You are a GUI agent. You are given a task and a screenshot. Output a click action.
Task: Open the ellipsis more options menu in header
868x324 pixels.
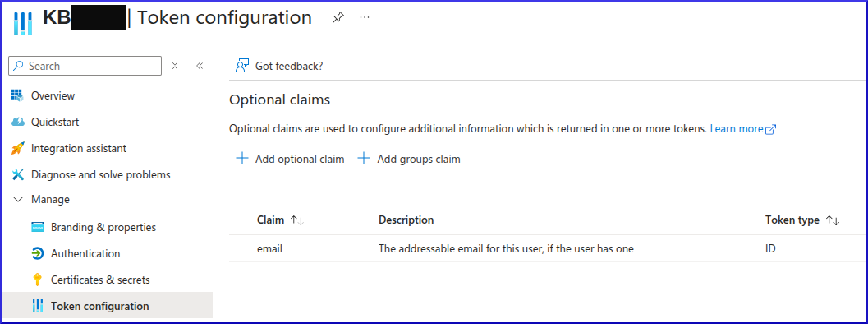pyautogui.click(x=364, y=18)
